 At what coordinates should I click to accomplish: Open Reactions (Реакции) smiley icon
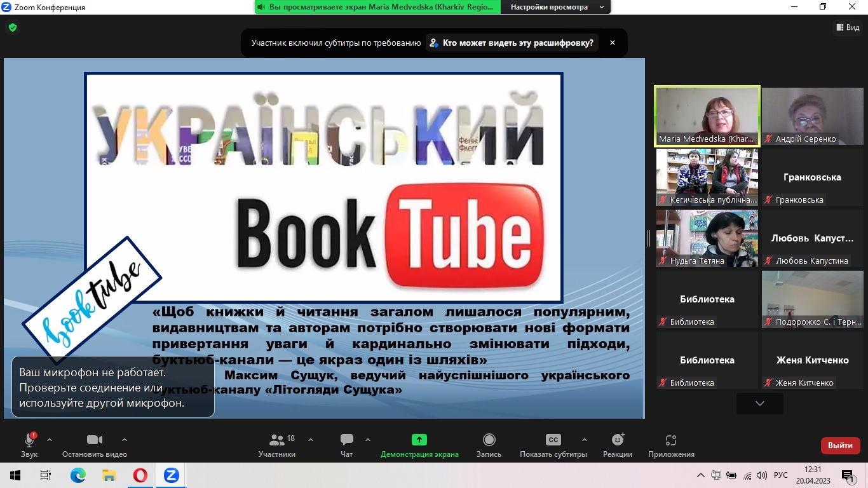[617, 440]
